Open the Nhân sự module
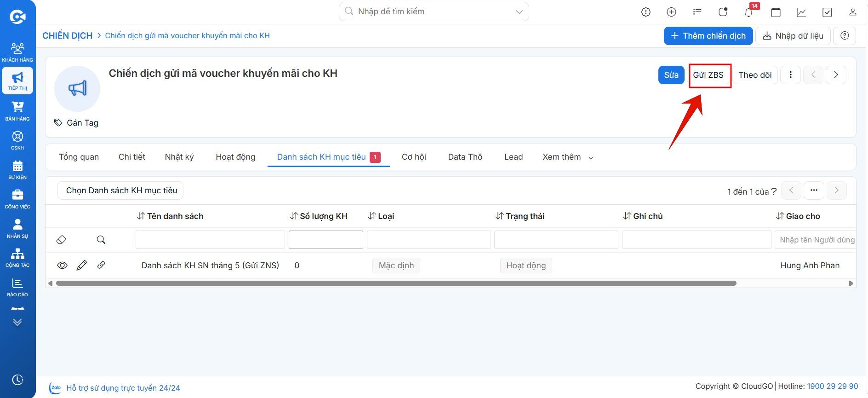The image size is (868, 398). (17, 228)
